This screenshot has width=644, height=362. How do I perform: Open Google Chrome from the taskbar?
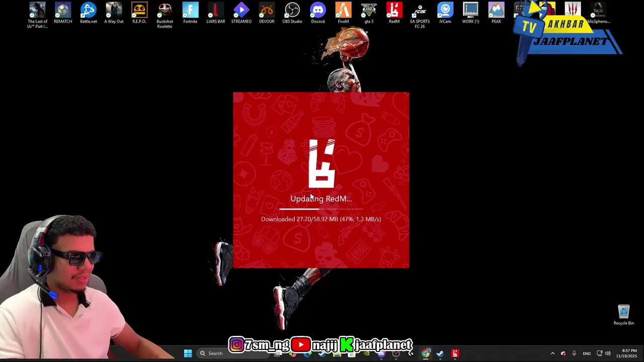point(426,353)
